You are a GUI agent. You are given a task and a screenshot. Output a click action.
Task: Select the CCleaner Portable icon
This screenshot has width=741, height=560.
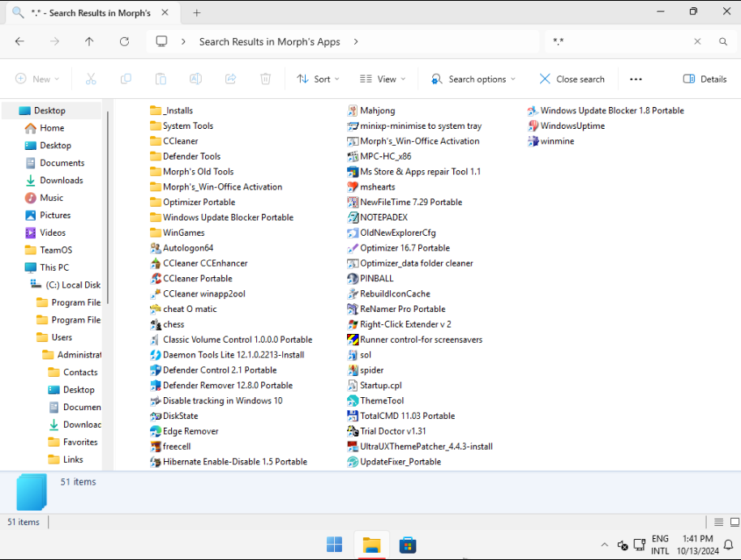pyautogui.click(x=156, y=278)
